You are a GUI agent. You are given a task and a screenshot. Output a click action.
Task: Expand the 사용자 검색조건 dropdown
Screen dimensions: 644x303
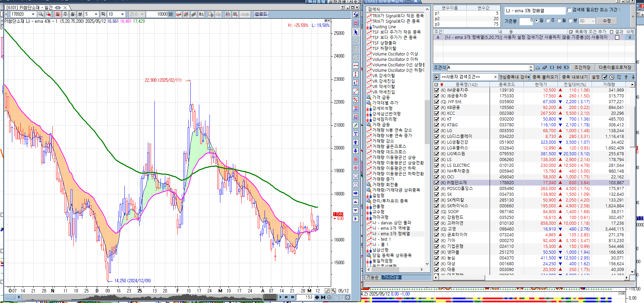(x=495, y=77)
